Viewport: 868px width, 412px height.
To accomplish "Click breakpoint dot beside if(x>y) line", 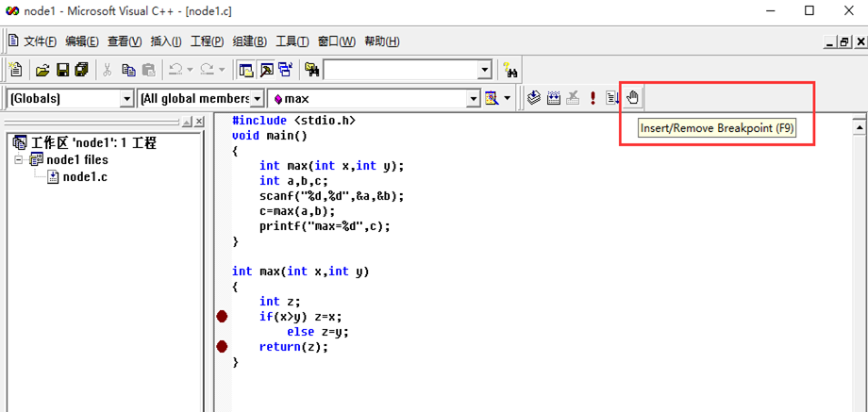I will [x=222, y=317].
